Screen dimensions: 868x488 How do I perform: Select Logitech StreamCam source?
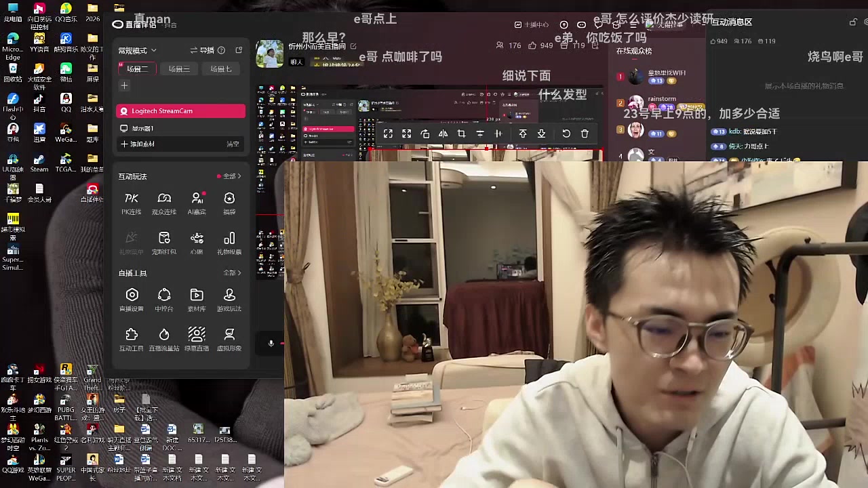180,111
